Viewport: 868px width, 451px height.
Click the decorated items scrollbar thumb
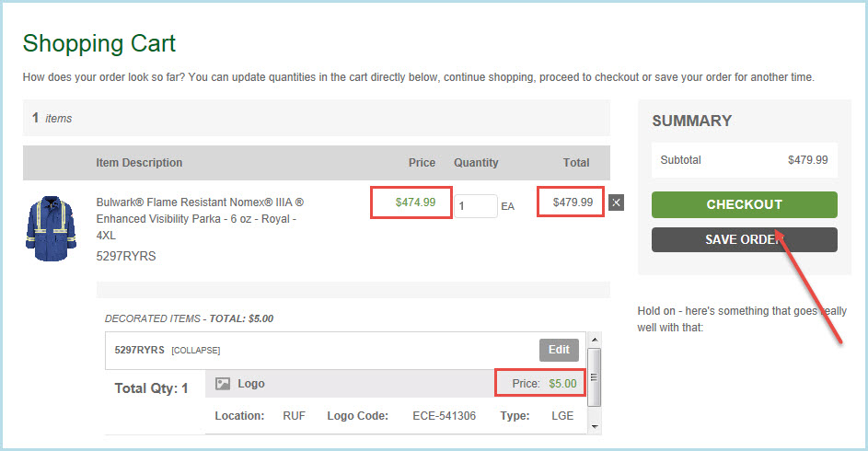[x=595, y=377]
